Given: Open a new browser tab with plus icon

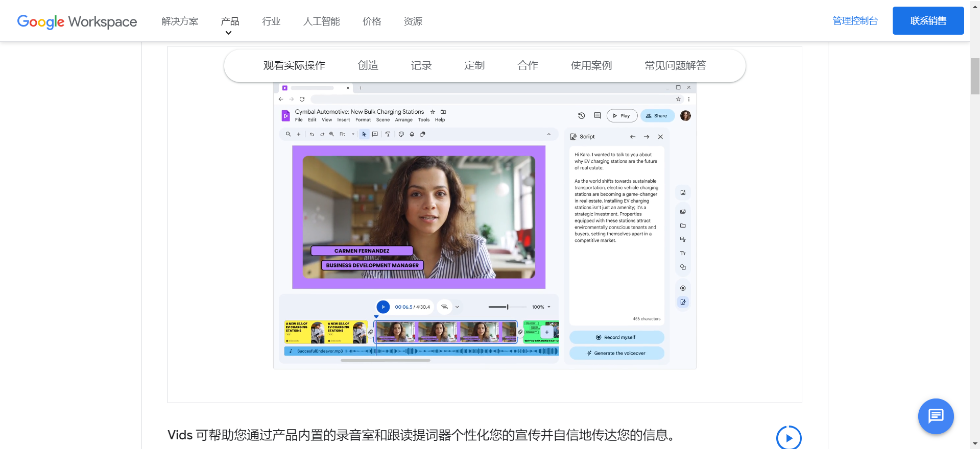Looking at the screenshot, I should pyautogui.click(x=361, y=88).
